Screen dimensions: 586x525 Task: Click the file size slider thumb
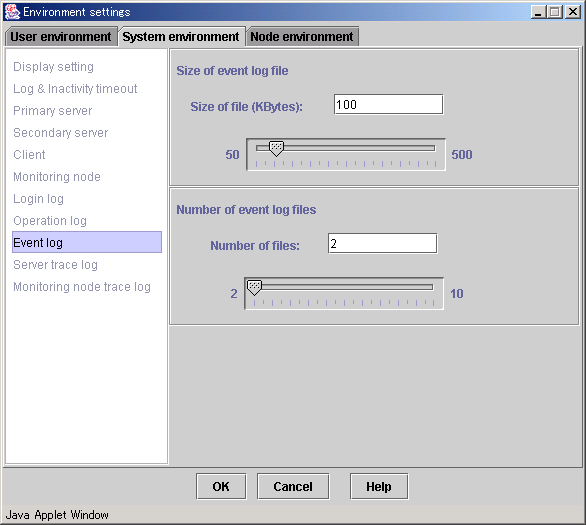click(x=277, y=149)
